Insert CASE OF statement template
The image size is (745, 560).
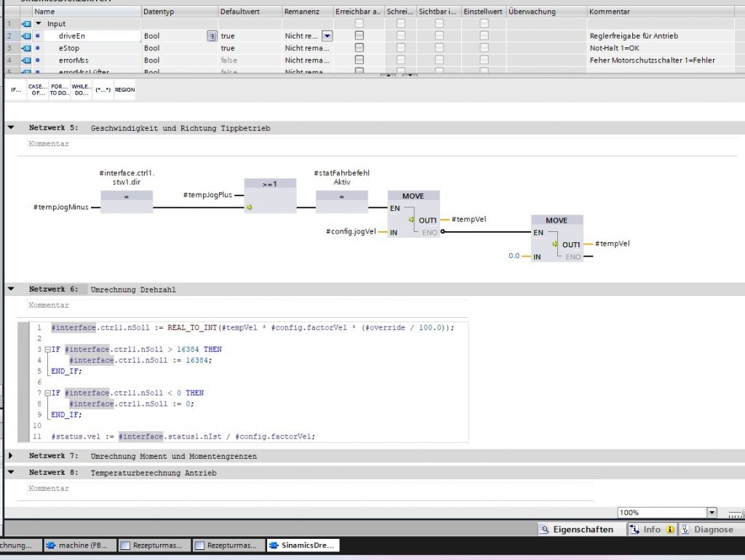(x=37, y=89)
